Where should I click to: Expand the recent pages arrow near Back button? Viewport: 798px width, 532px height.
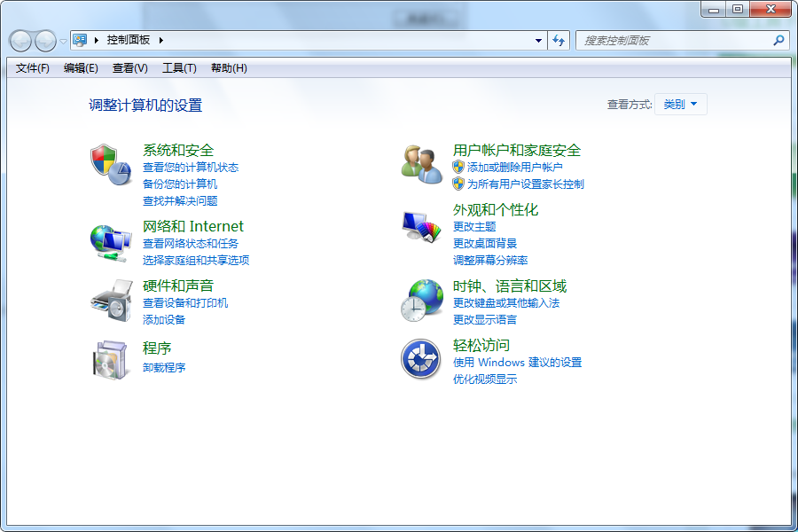point(63,41)
